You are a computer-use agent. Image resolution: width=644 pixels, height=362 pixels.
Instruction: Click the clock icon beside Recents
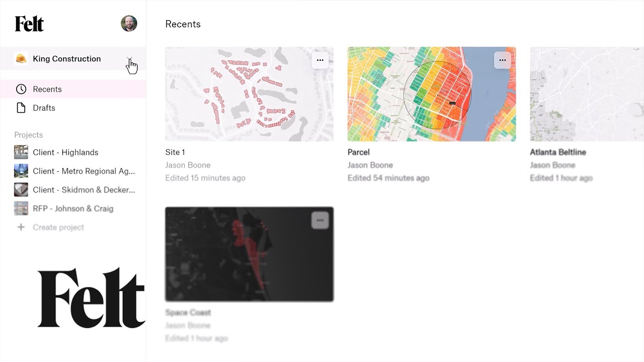click(21, 89)
